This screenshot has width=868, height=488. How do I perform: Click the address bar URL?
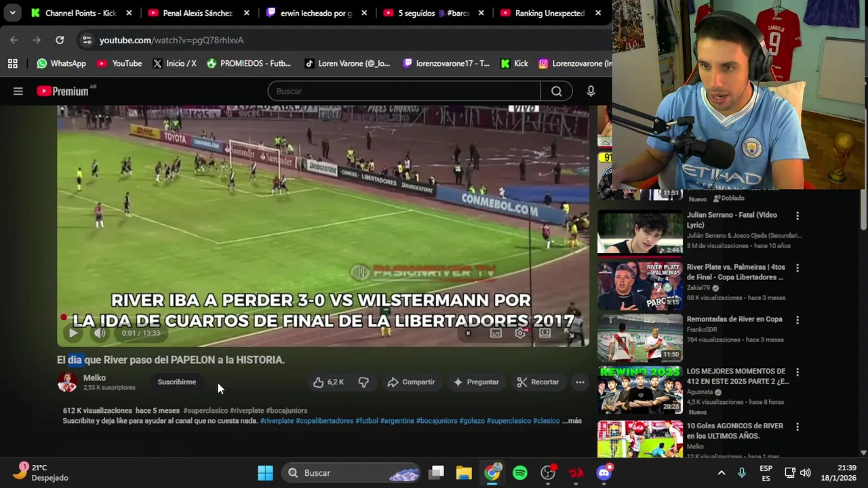tap(172, 40)
